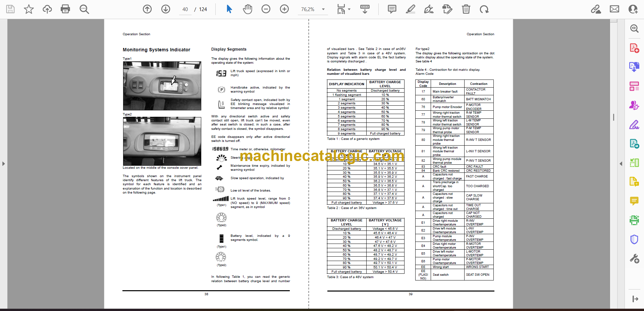Open the sign document tool
The image size is (644, 311).
tap(429, 9)
